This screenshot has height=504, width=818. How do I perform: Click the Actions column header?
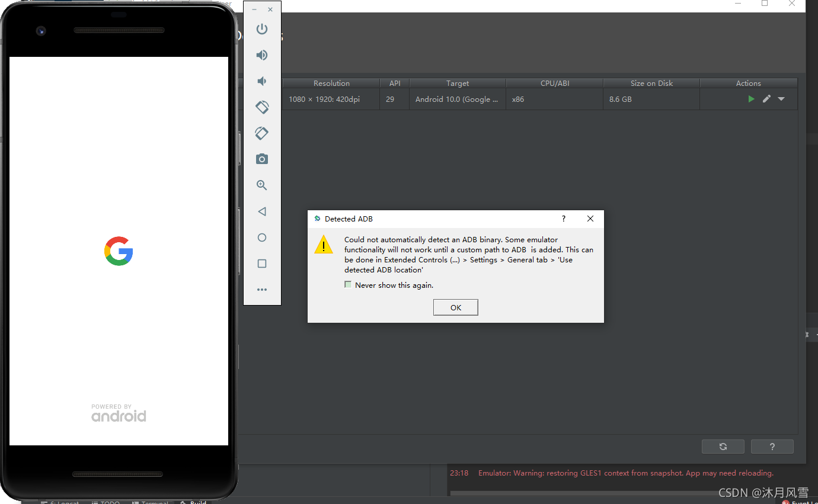(x=749, y=84)
